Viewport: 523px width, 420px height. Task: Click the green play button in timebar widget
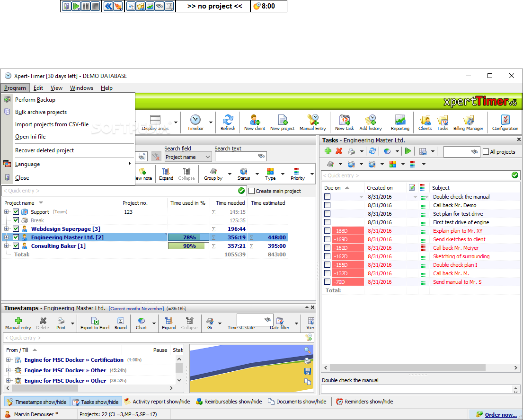(76, 6)
